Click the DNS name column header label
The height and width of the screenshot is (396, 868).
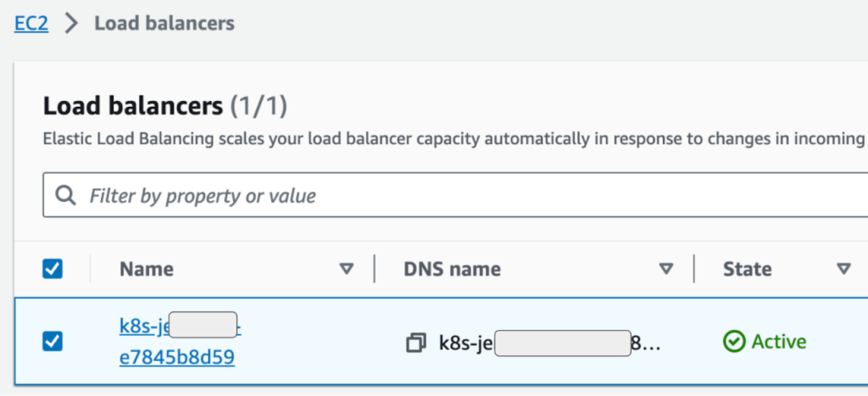click(x=451, y=269)
